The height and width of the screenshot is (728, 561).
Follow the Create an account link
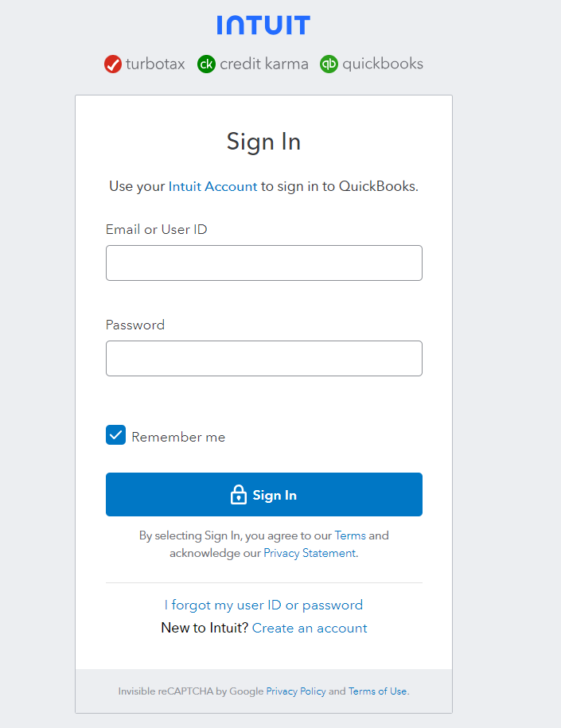[x=310, y=628]
